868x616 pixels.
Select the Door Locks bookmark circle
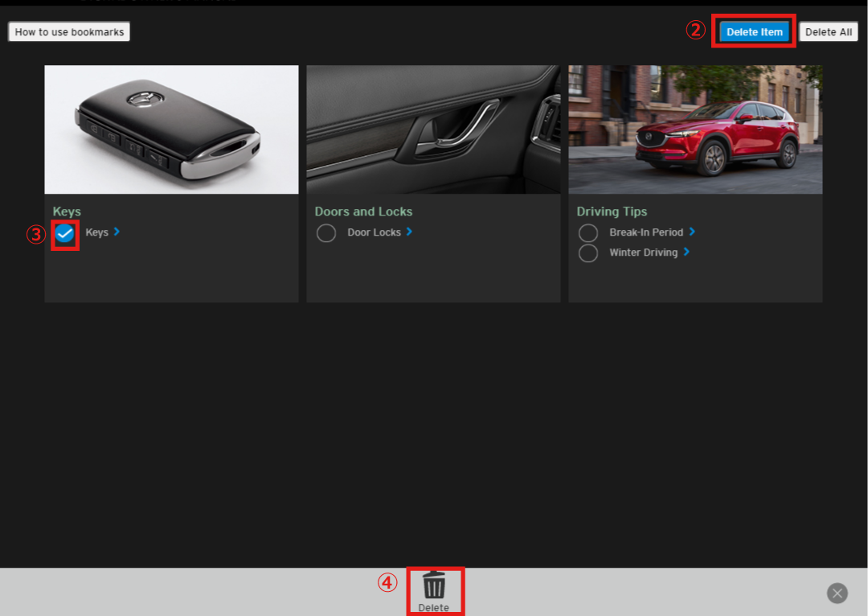click(x=326, y=233)
